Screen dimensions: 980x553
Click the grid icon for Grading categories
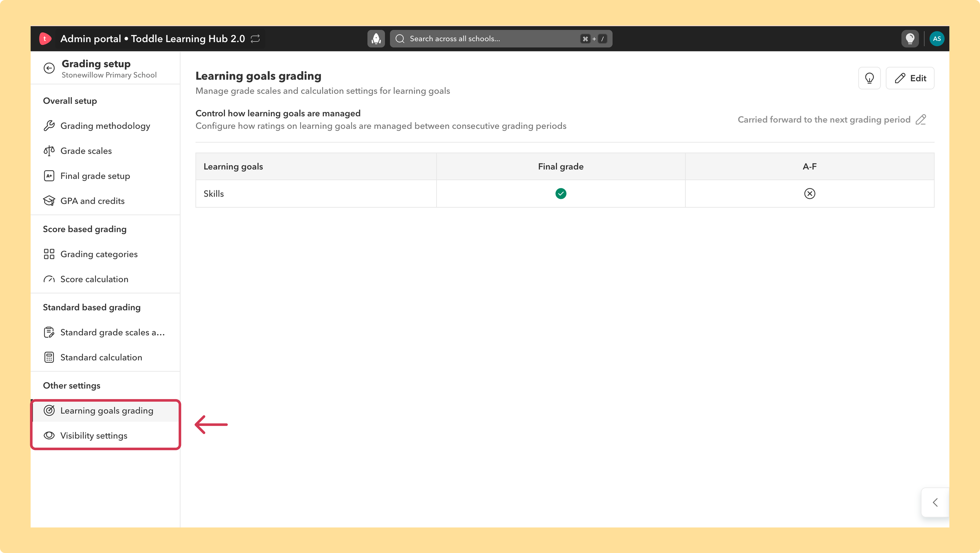click(x=49, y=254)
